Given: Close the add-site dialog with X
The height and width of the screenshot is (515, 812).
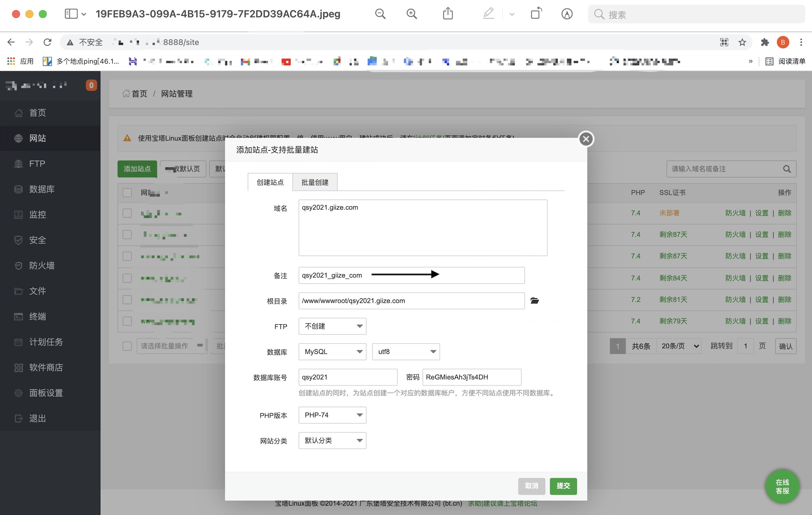Looking at the screenshot, I should tap(586, 139).
